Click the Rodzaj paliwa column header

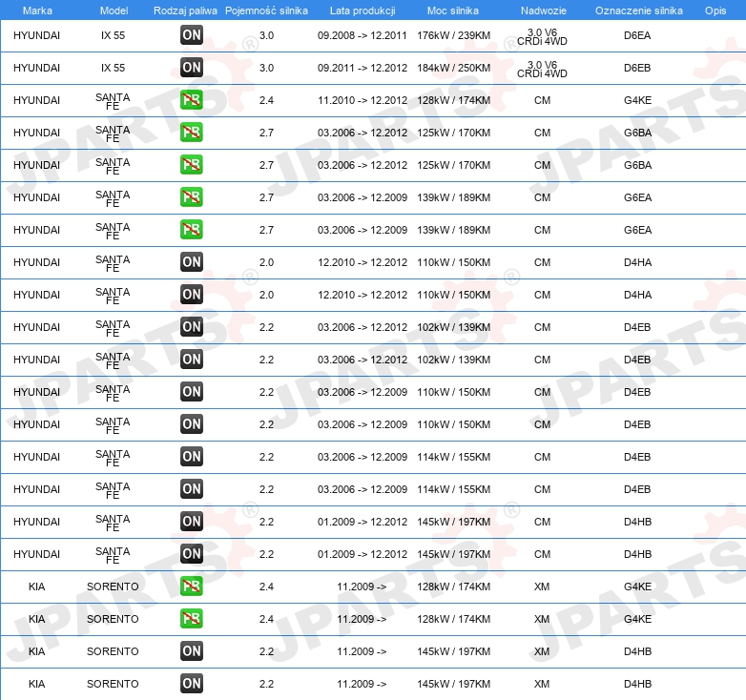(x=185, y=10)
